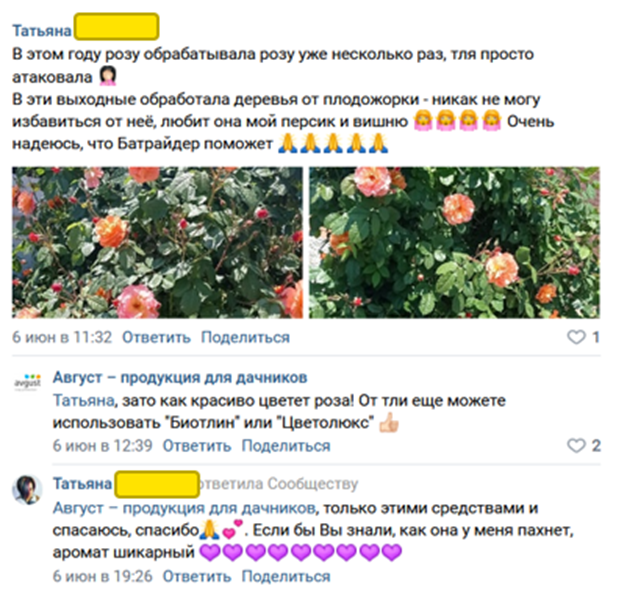This screenshot has height=597, width=627.
Task: Open the August community avatar logo
Action: [x=27, y=382]
